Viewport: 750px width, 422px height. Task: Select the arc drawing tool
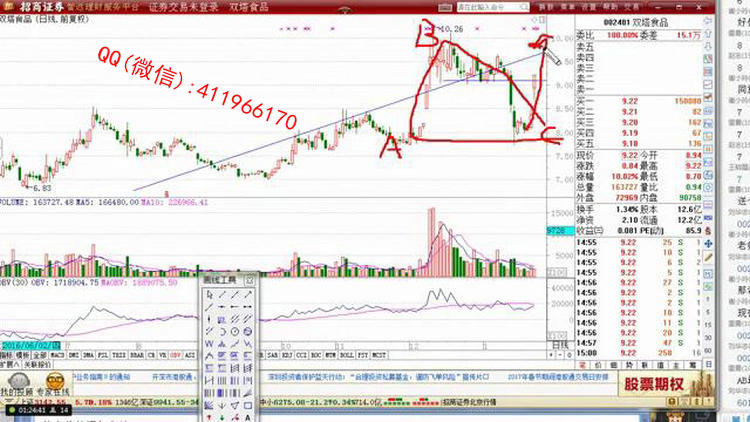point(222,331)
